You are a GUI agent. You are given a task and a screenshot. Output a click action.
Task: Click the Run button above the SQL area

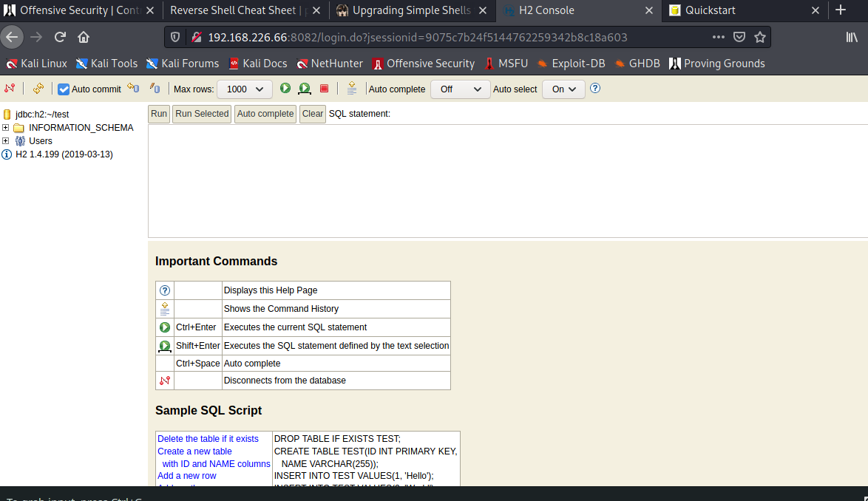click(158, 113)
